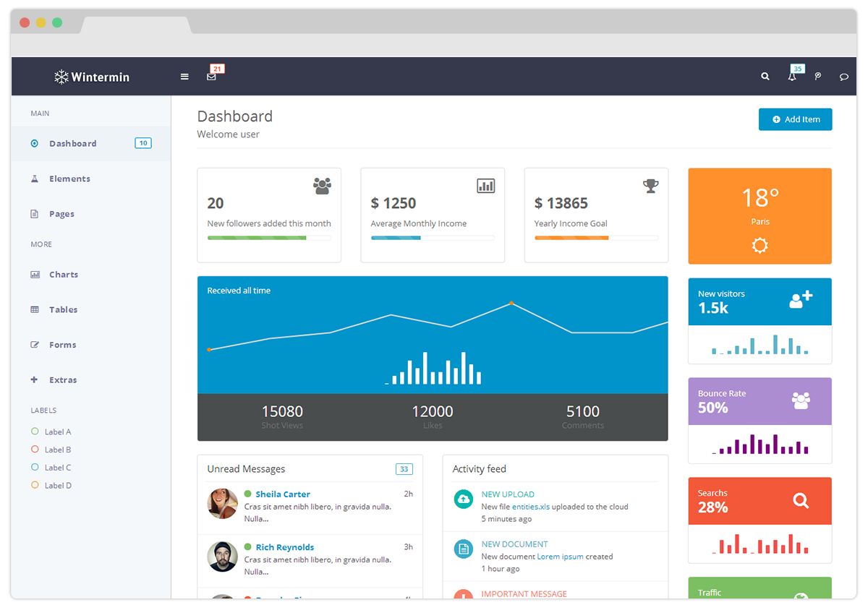Expand the Extras sidebar section
The height and width of the screenshot is (605, 868).
click(63, 380)
